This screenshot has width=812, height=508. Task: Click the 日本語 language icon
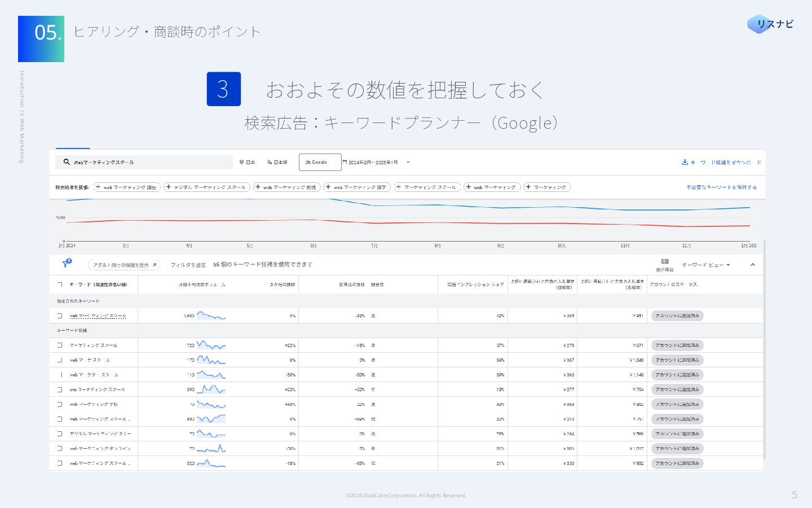point(270,162)
